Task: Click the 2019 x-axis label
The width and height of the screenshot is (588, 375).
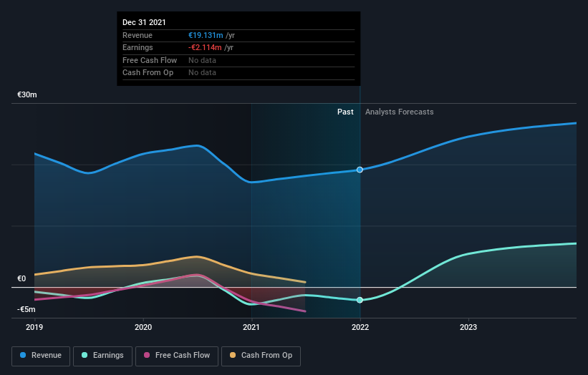Action: point(34,327)
